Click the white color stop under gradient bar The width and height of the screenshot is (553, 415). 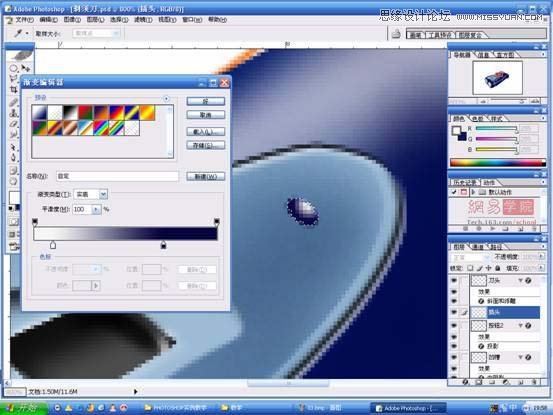click(53, 245)
